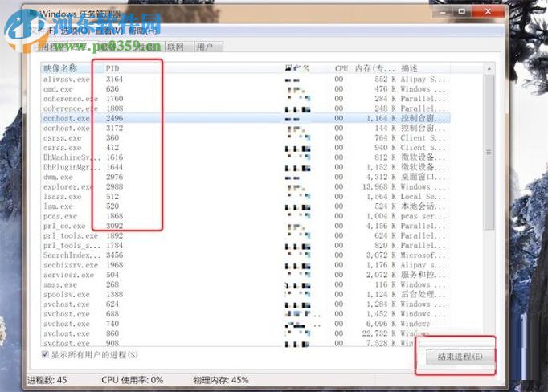Select the secbizsrv.exe process row
548x392 pixels.
point(245,265)
